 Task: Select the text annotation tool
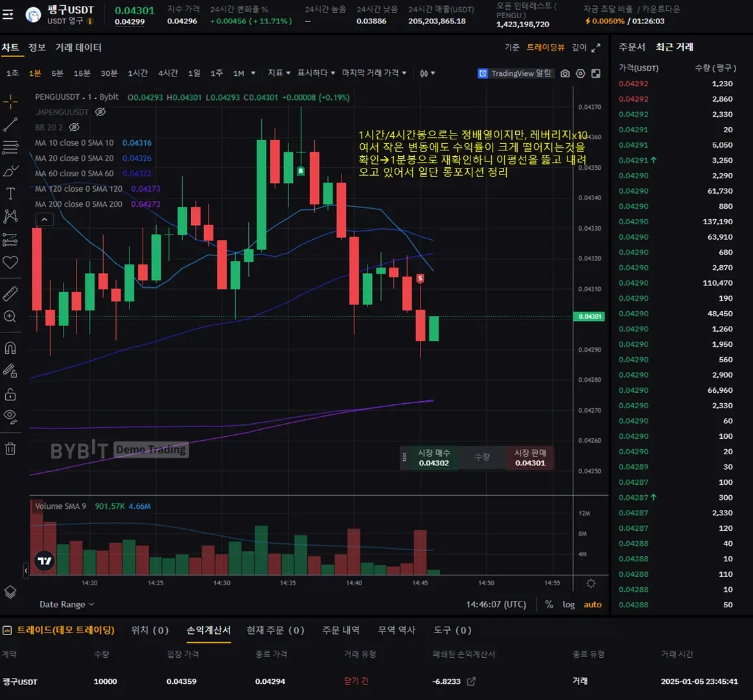[10, 193]
